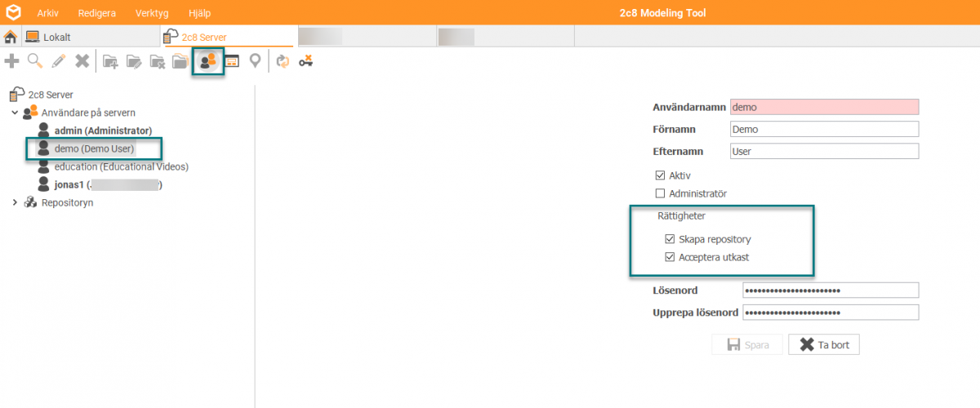Image resolution: width=980 pixels, height=408 pixels.
Task: Open the Verktyg menu
Action: [152, 13]
